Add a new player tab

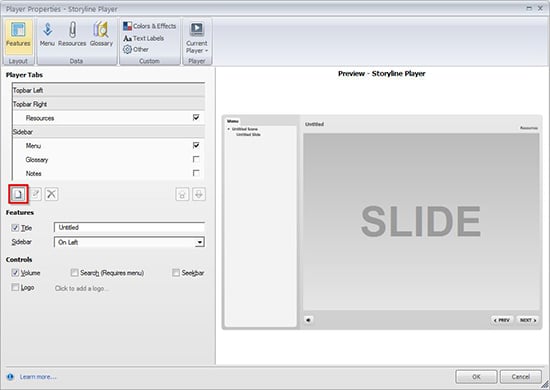coord(18,194)
